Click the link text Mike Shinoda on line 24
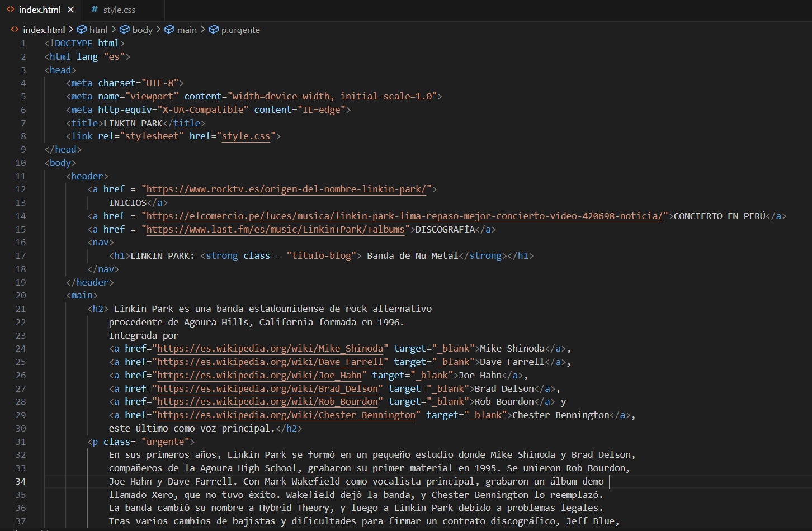The height and width of the screenshot is (531, 812). [x=512, y=349]
